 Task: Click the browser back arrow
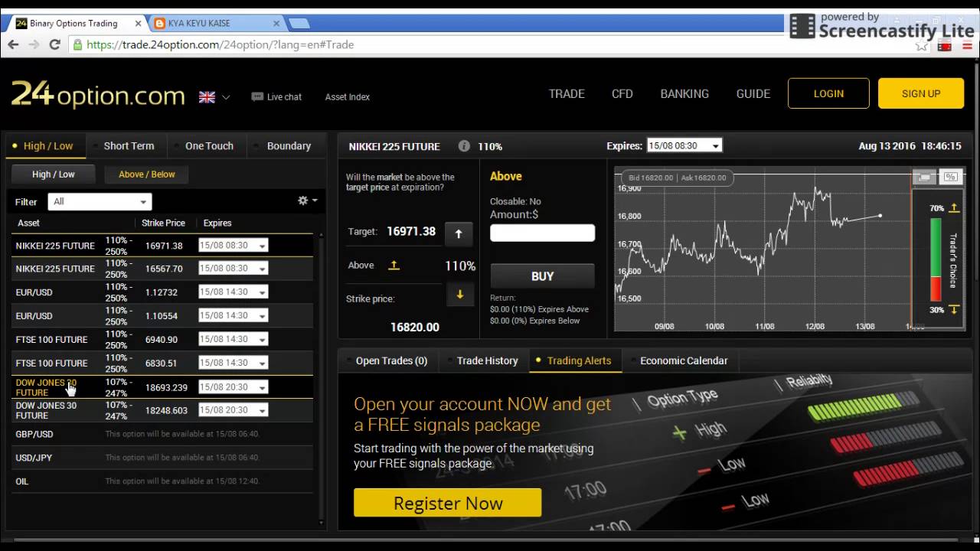[x=13, y=44]
